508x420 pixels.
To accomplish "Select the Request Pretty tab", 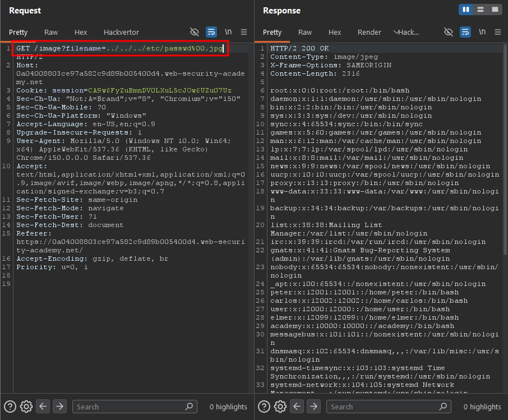I will point(18,33).
